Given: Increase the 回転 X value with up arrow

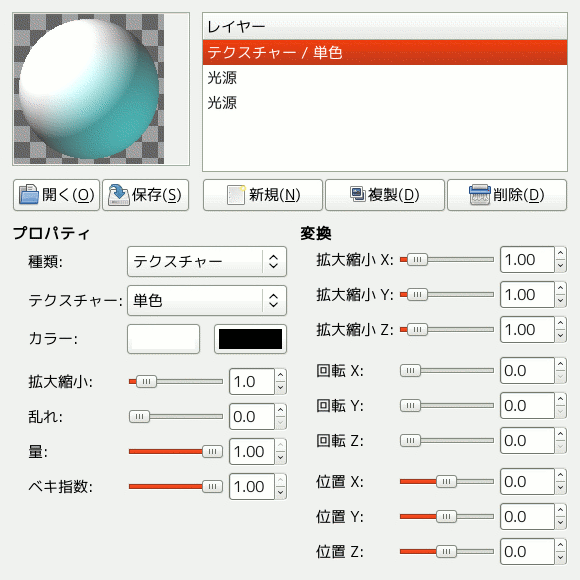Looking at the screenshot, I should (560, 364).
